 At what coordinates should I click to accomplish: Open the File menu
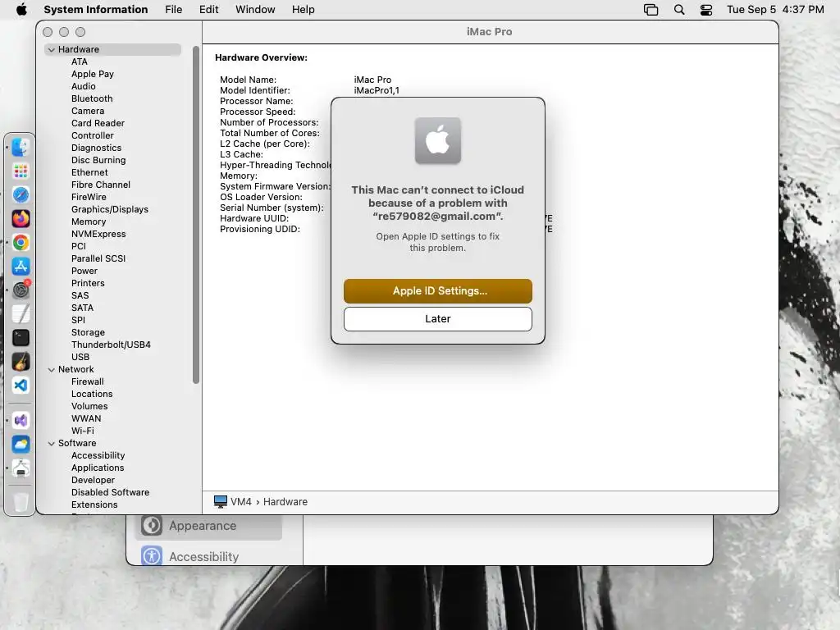pos(174,10)
